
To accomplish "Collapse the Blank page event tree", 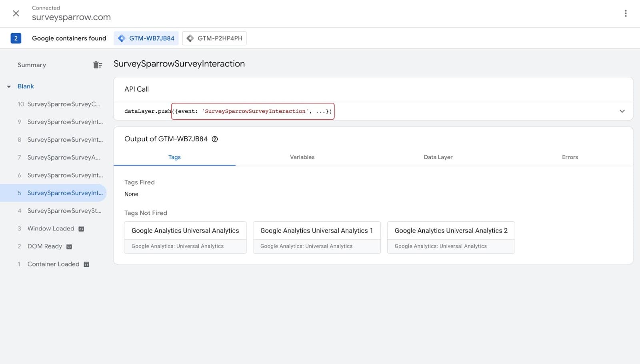I will coord(9,86).
